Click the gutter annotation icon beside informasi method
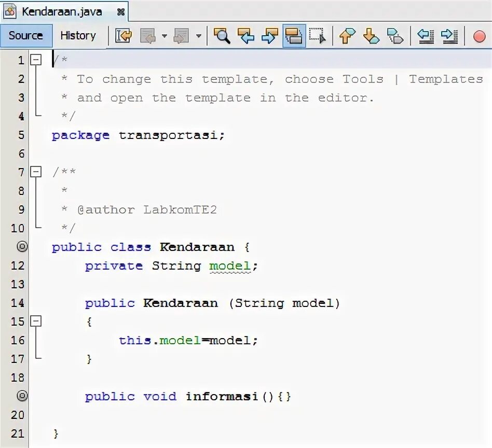Image resolution: width=492 pixels, height=448 pixels. coord(22,396)
